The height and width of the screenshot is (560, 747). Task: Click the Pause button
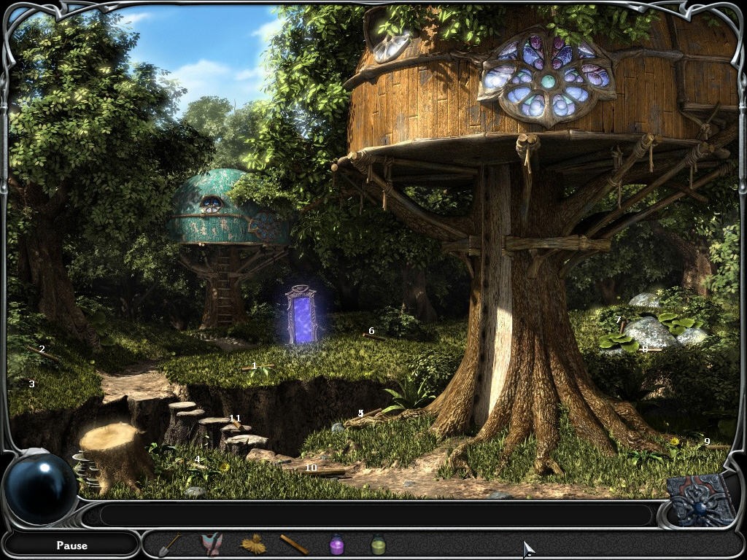coord(71,545)
